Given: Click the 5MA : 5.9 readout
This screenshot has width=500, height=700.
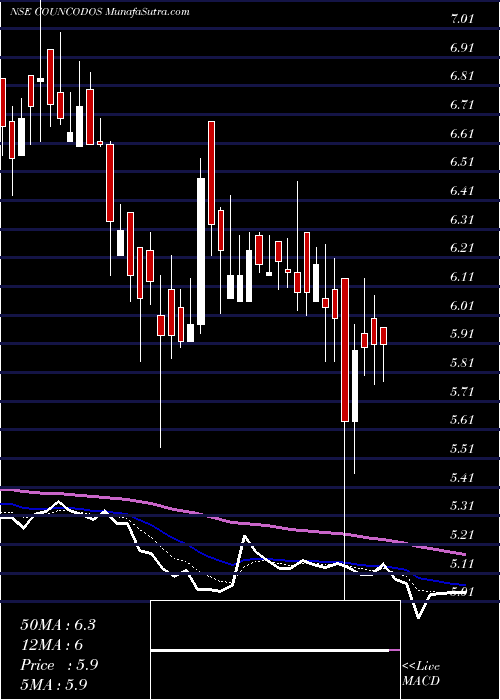Looking at the screenshot, I should pos(53,685).
